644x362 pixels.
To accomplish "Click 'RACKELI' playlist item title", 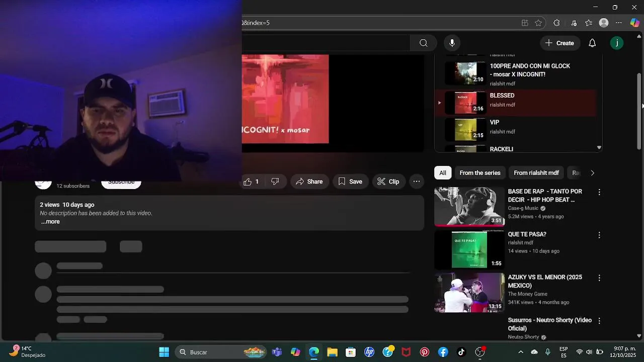I will click(502, 149).
